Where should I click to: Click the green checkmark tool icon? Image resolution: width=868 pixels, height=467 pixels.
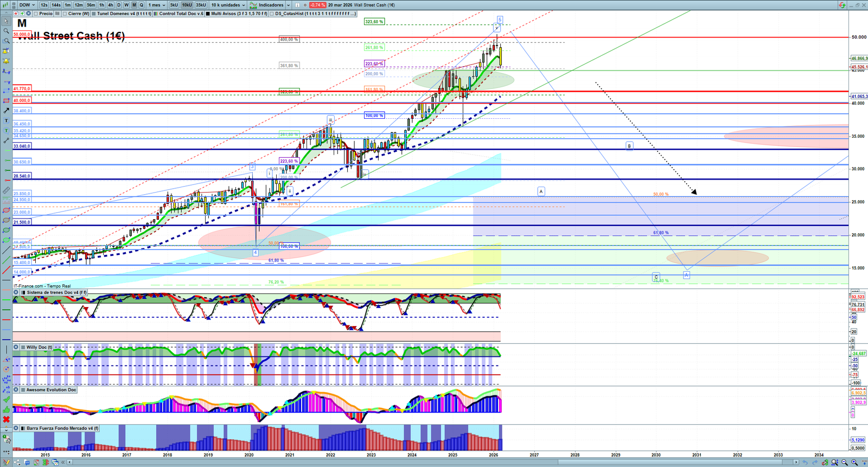pos(6,399)
